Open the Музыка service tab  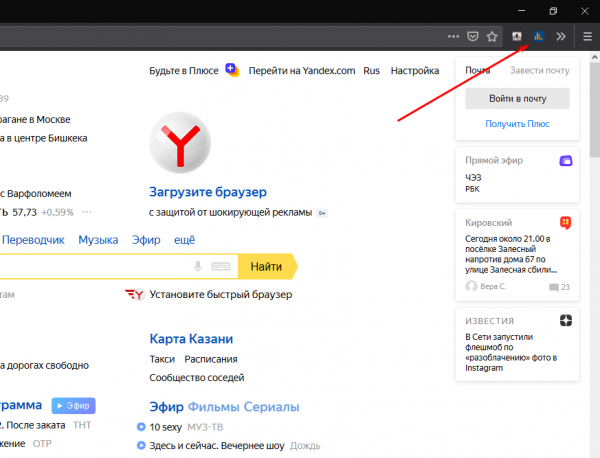98,240
